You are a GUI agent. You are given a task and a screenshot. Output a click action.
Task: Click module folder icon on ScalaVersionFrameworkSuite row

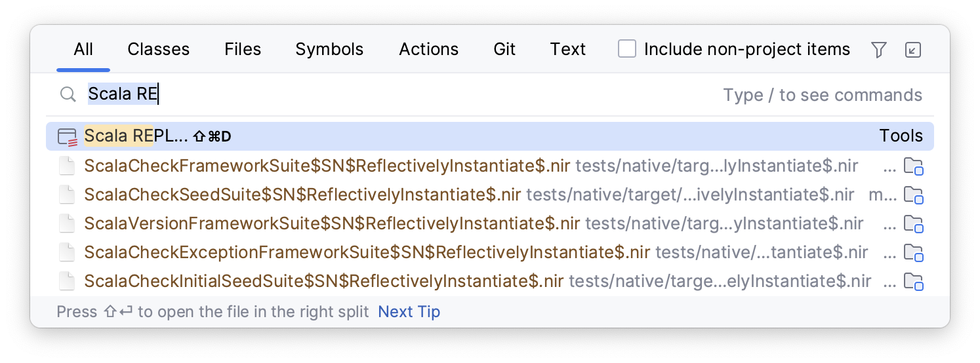[913, 223]
